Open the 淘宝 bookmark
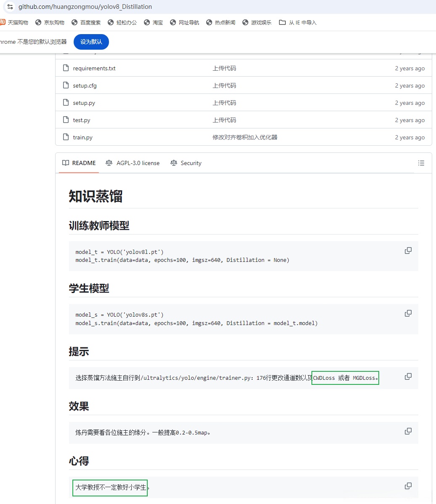Screen dimensions: 436x504 pos(154,22)
